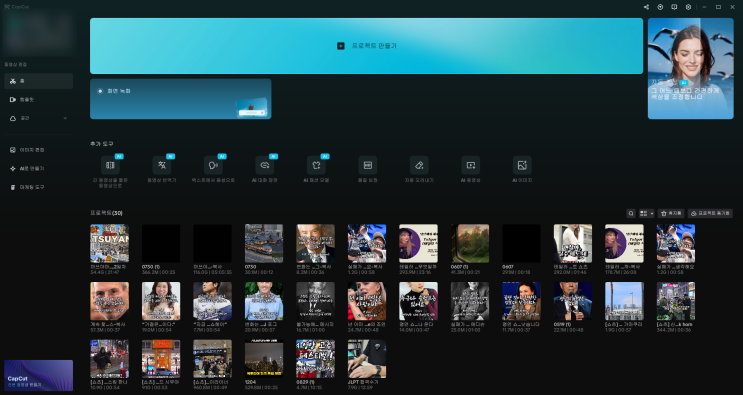Expand the Space sidebar chevron

(65, 118)
